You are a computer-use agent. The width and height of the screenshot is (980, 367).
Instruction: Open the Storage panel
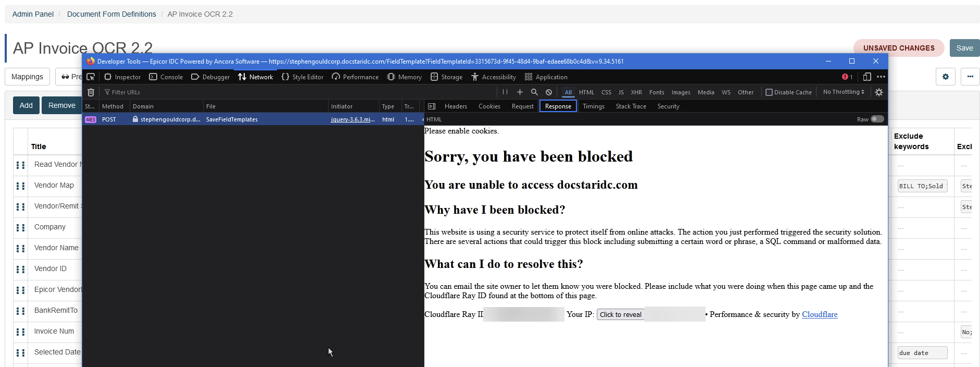[x=447, y=77]
